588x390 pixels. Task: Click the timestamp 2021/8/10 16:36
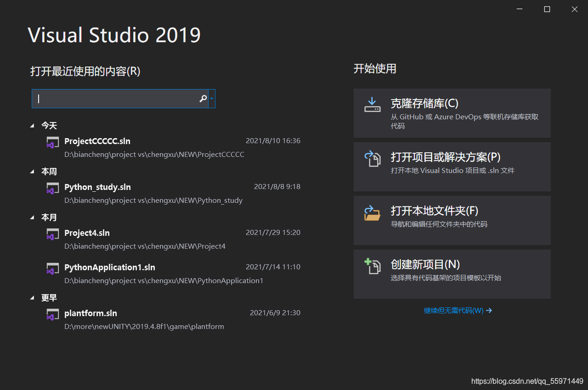click(x=273, y=141)
